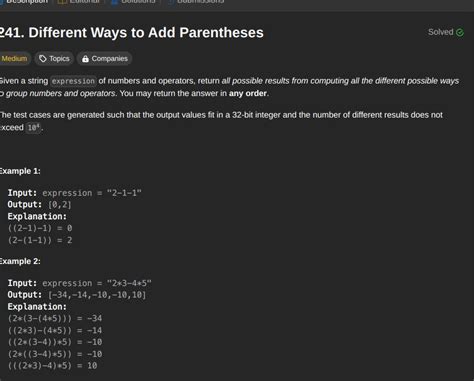The image size is (474, 381).
Task: Click the inline expression code token
Action: [73, 81]
